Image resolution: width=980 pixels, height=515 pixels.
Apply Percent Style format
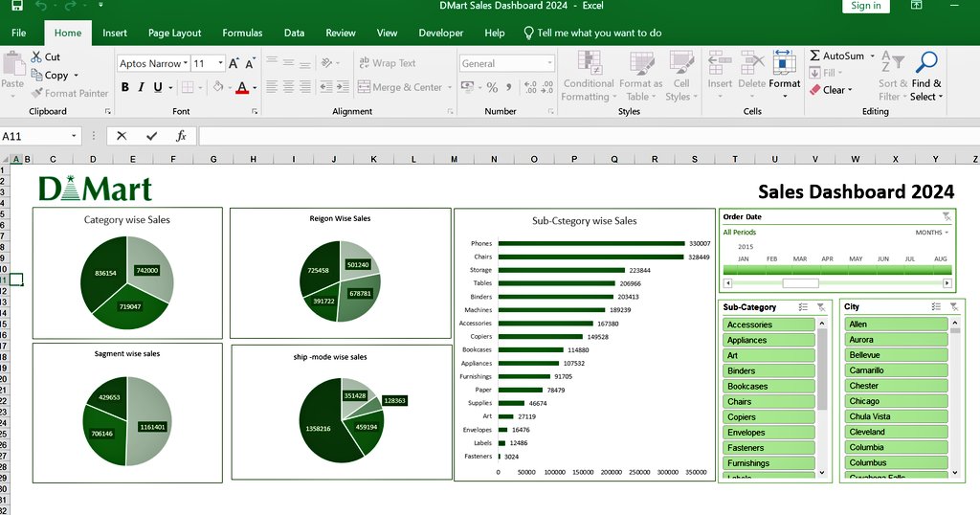pyautogui.click(x=493, y=87)
